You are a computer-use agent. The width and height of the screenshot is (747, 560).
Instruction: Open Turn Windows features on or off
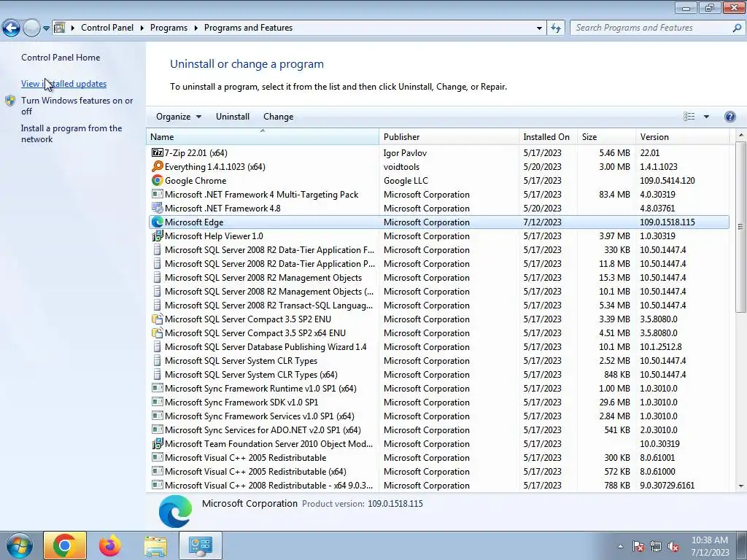(77, 106)
